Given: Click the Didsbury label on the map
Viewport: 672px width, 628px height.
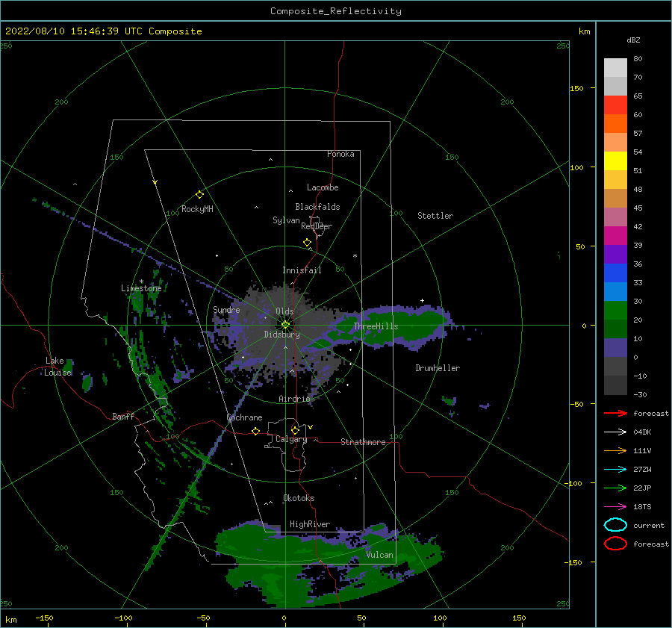Looking at the screenshot, I should pyautogui.click(x=281, y=335).
